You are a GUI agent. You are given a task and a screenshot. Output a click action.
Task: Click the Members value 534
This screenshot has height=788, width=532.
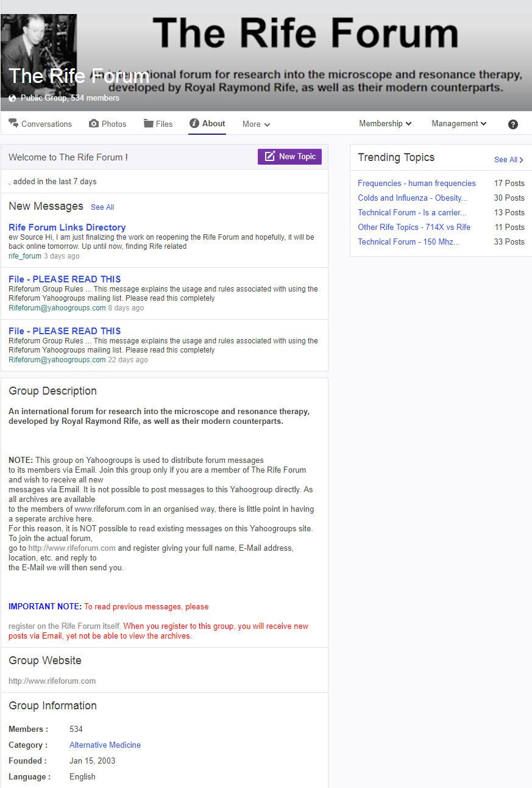pos(76,729)
